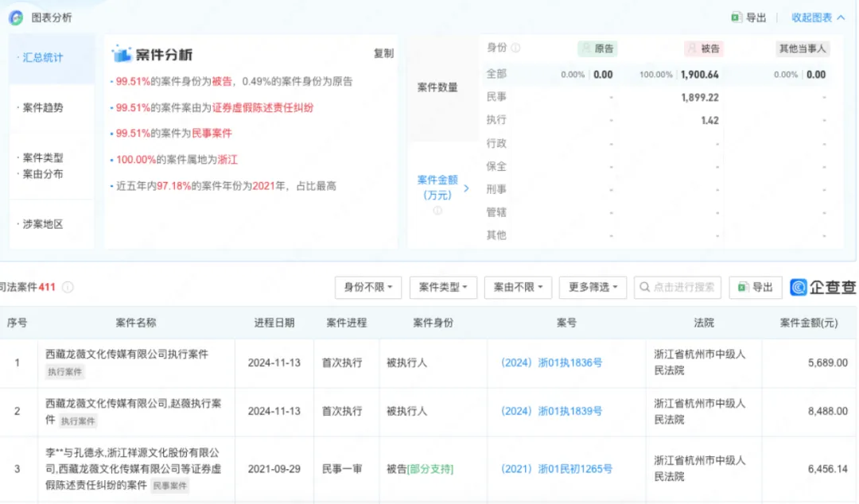This screenshot has height=504, width=859.
Task: Open the 身份不限 dropdown
Action: pyautogui.click(x=368, y=287)
